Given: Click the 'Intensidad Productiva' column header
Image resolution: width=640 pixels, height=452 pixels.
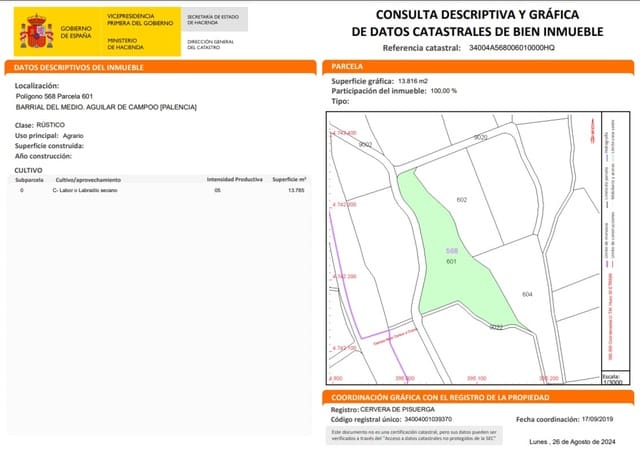Looking at the screenshot, I should pyautogui.click(x=235, y=179).
